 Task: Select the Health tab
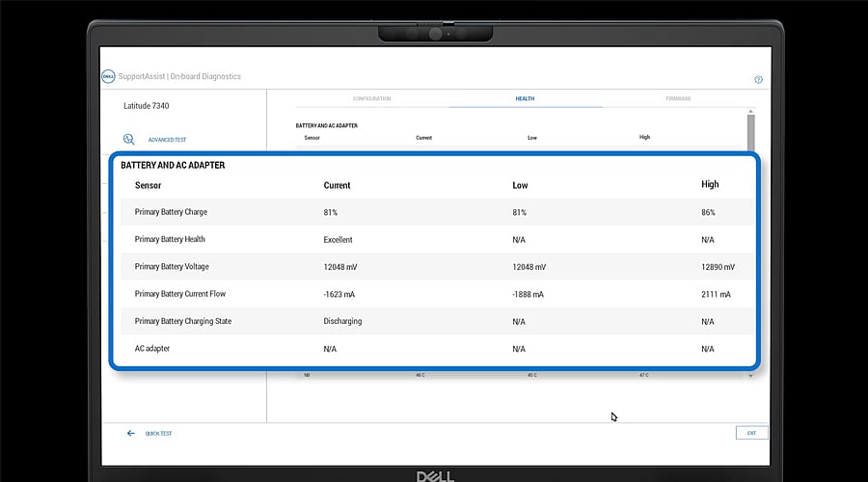(x=525, y=98)
